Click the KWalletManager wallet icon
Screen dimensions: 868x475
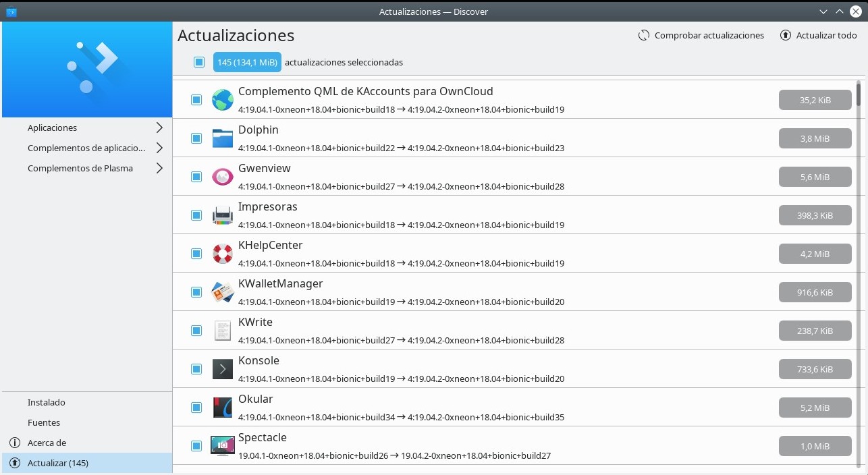click(x=222, y=291)
